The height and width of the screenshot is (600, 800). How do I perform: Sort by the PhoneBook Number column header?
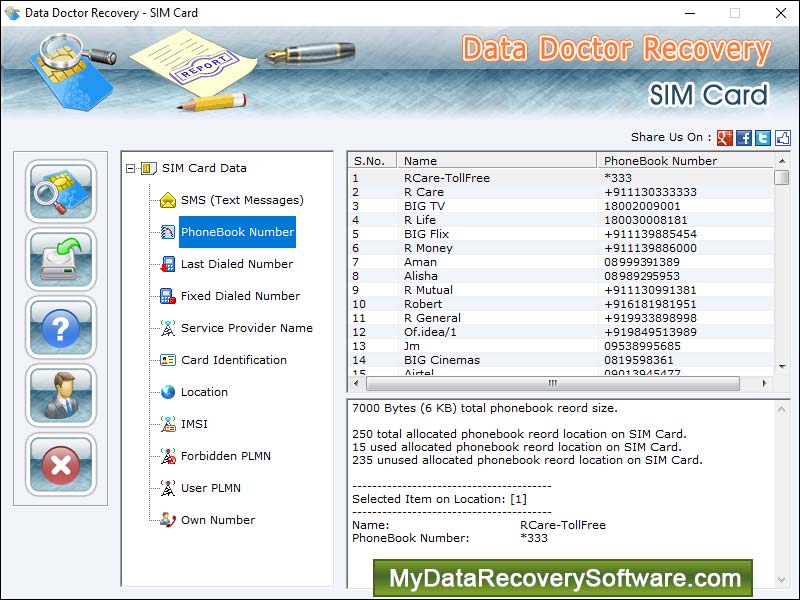tap(661, 160)
